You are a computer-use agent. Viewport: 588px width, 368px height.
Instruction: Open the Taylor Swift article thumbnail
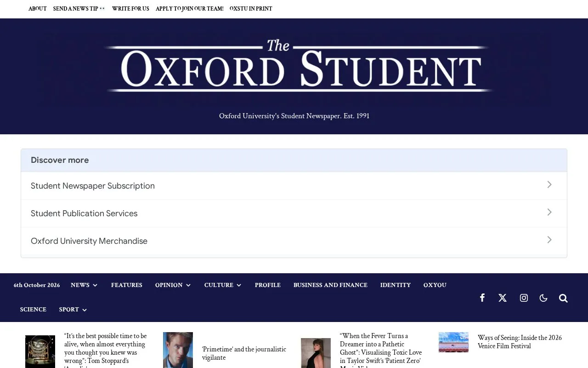tap(316, 353)
